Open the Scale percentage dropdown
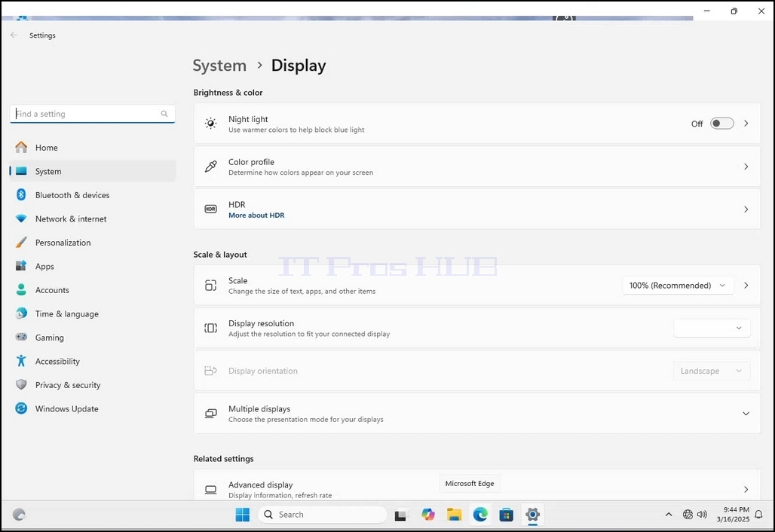 click(678, 286)
